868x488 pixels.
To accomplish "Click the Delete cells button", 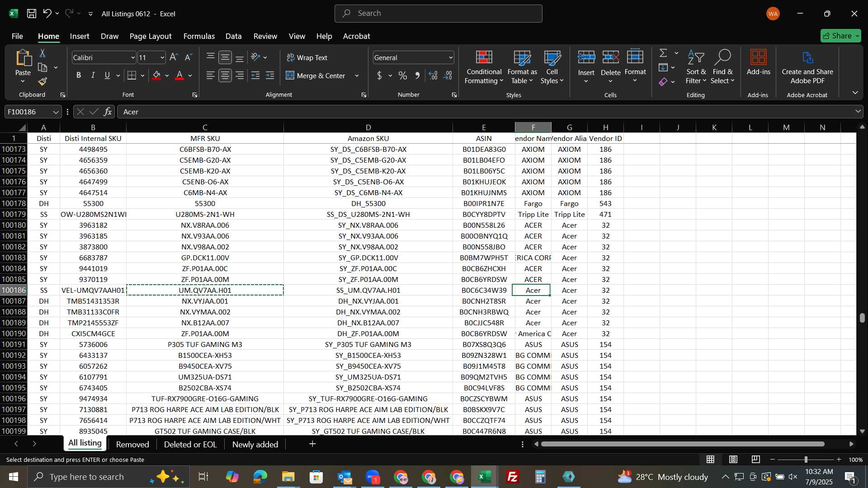I will tap(610, 67).
